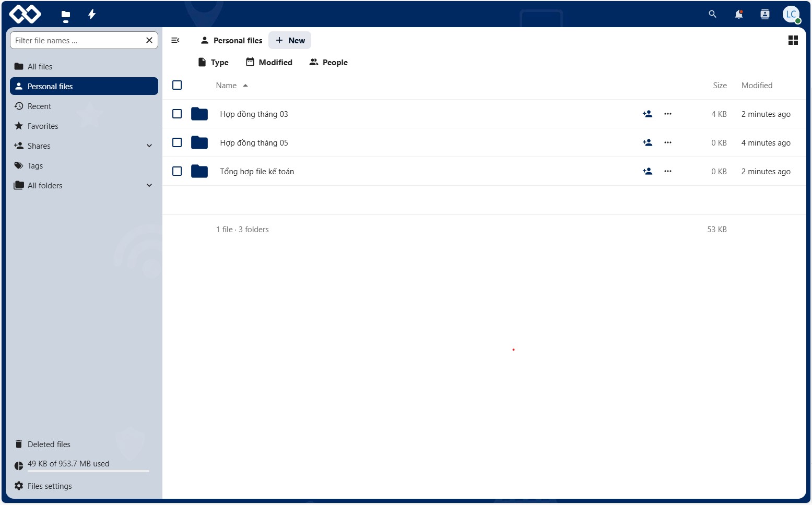
Task: Share the Hợp đồng tháng 03 folder
Action: [x=648, y=114]
